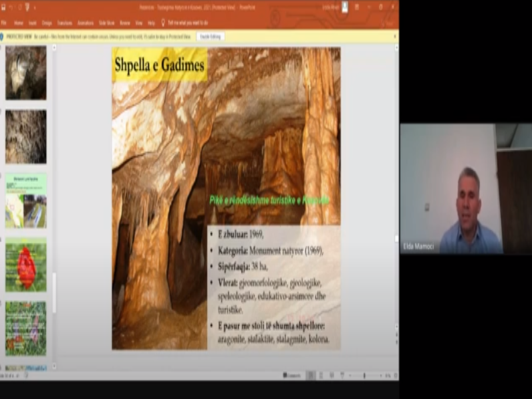Close the Protected View message bar
This screenshot has height=399, width=532.
pyautogui.click(x=394, y=37)
